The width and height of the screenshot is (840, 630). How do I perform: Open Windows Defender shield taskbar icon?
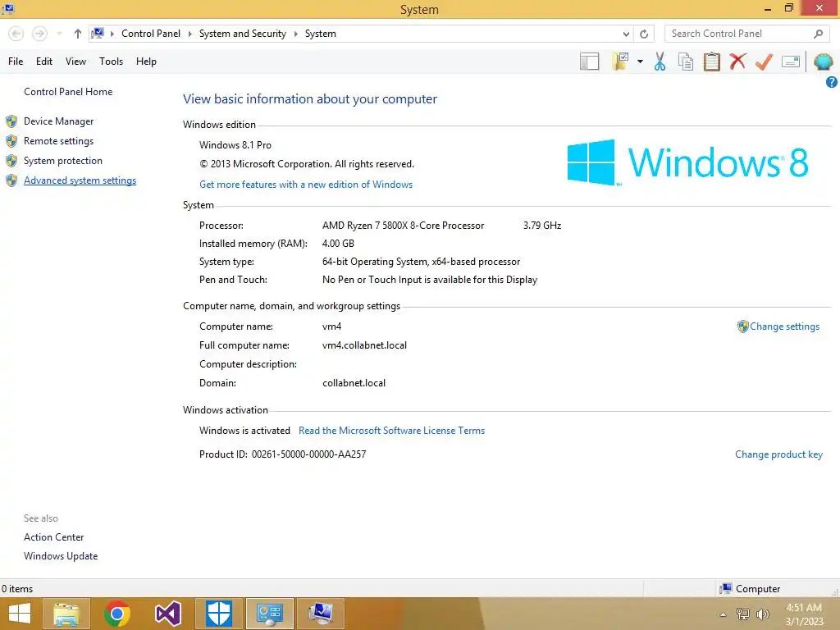218,614
